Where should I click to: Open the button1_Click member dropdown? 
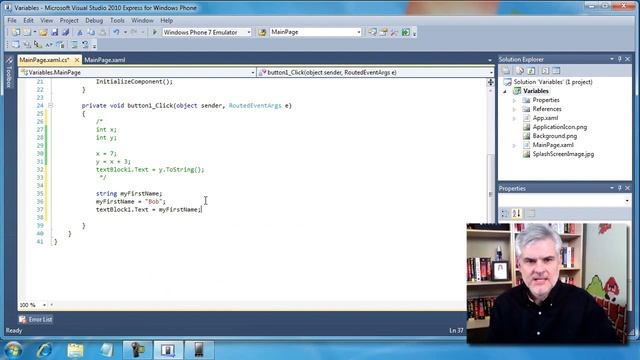[491, 73]
